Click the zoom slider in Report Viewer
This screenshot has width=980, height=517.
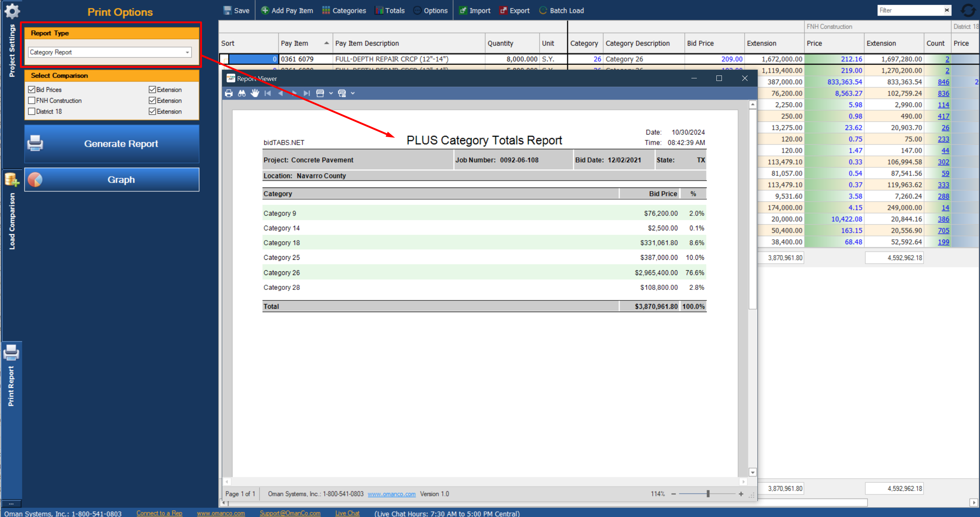[x=708, y=494]
